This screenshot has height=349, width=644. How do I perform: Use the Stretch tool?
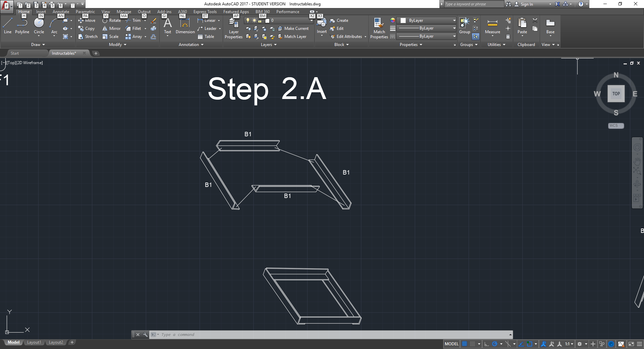click(88, 37)
